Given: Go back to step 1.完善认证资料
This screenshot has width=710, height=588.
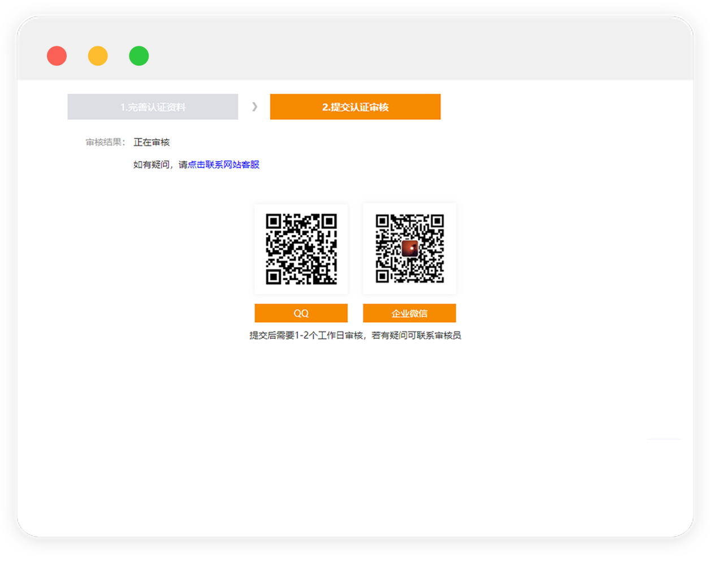Looking at the screenshot, I should point(153,107).
